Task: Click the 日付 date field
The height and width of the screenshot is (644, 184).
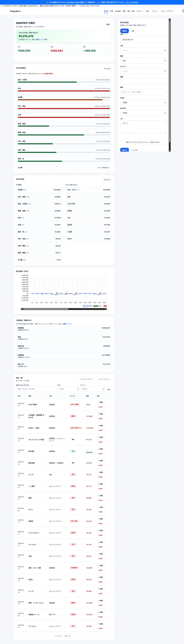Action: click(143, 40)
